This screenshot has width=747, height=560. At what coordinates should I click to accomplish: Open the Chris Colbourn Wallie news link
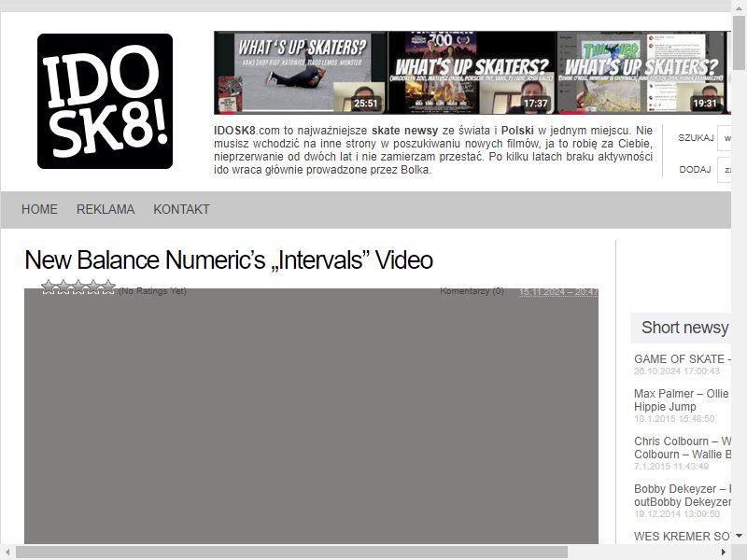point(683,448)
